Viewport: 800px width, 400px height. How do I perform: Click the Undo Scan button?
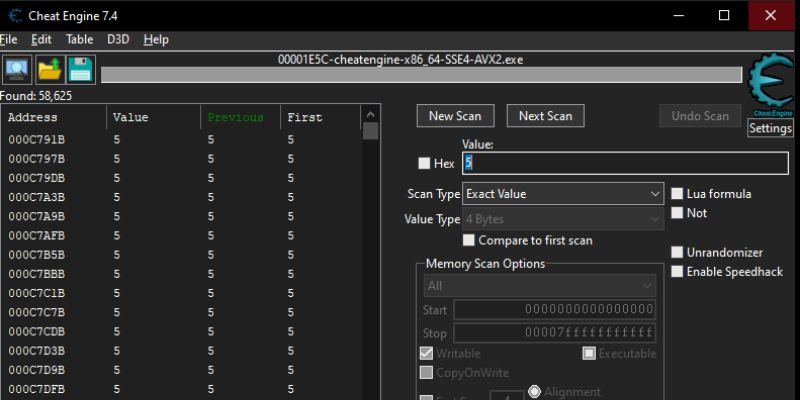(700, 116)
